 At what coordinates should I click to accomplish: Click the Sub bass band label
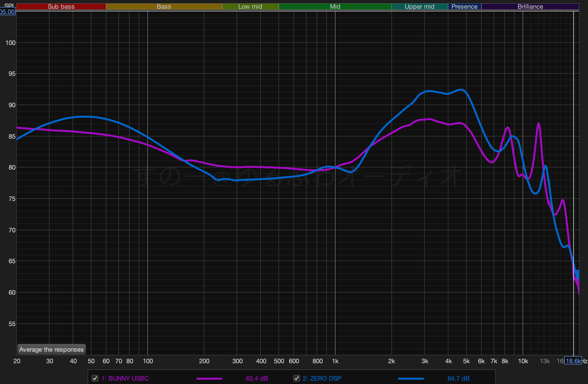(x=61, y=7)
